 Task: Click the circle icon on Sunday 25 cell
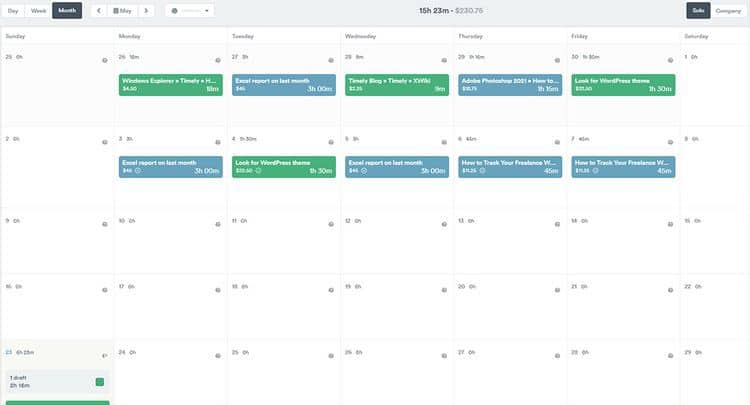coord(105,59)
